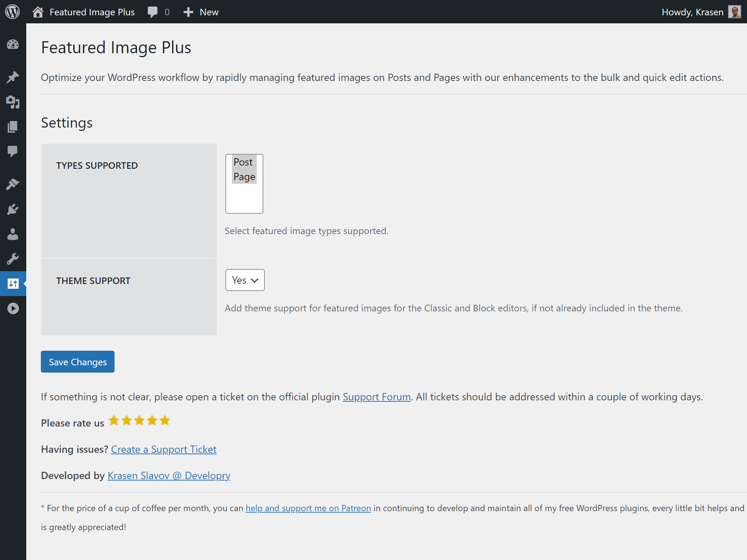Expand the Theme Support Yes dropdown

click(245, 280)
